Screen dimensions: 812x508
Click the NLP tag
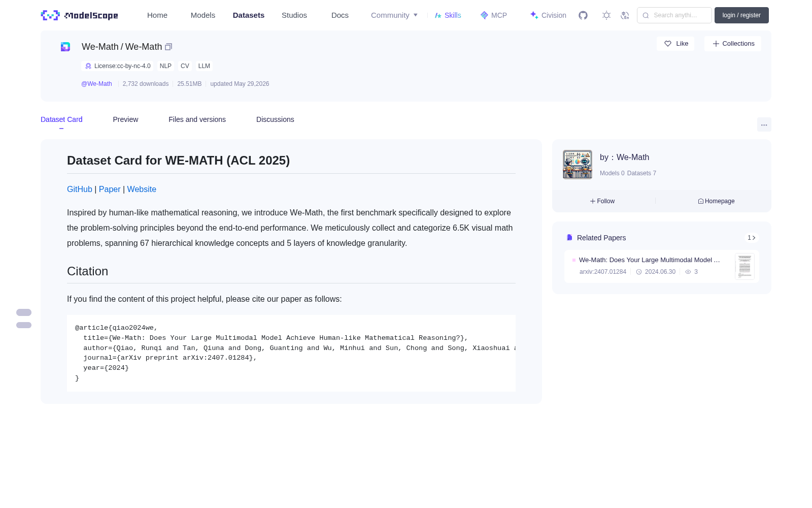click(165, 66)
